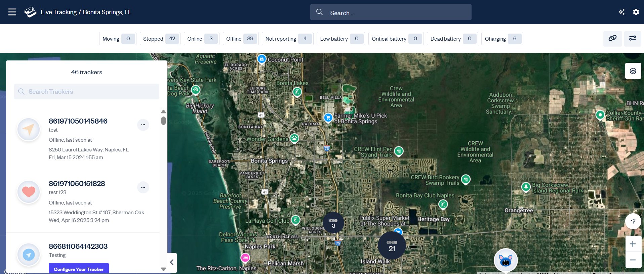Click the blue arrow avatar for tracker 866811064142303

coord(29,255)
